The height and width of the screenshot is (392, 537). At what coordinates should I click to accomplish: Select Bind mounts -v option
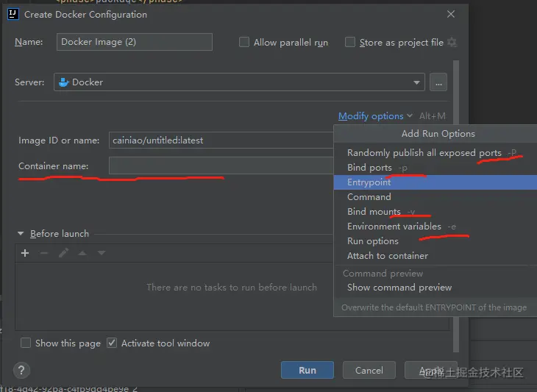435,212
